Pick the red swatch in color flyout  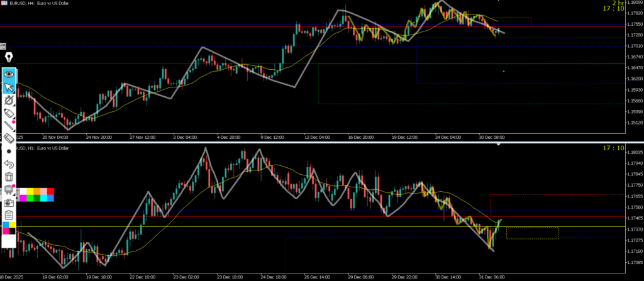click(50, 191)
